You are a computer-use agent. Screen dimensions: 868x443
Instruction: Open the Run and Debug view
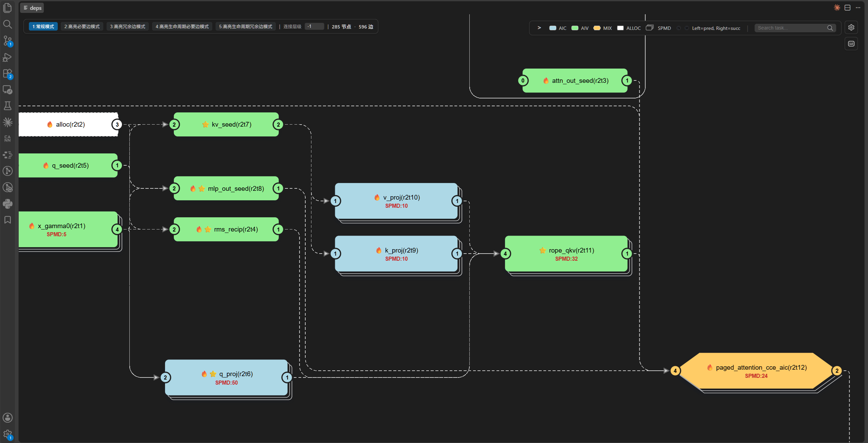coord(7,57)
